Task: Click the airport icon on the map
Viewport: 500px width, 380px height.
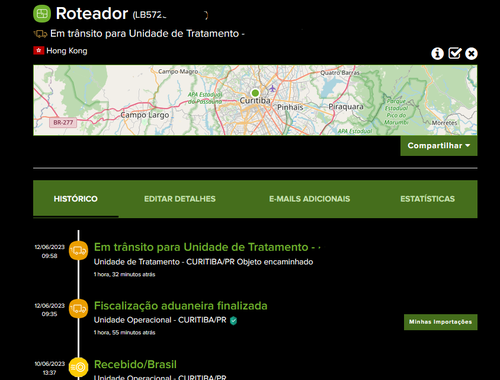Action: point(273,88)
